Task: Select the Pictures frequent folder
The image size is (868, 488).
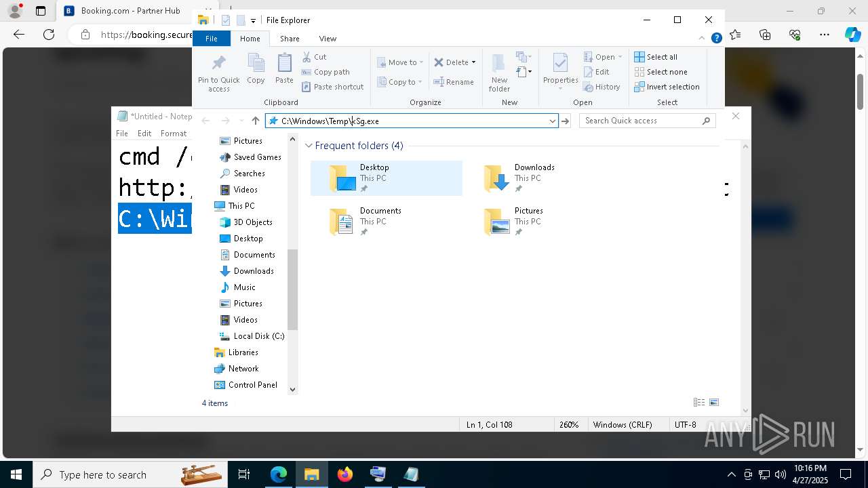Action: 540,222
